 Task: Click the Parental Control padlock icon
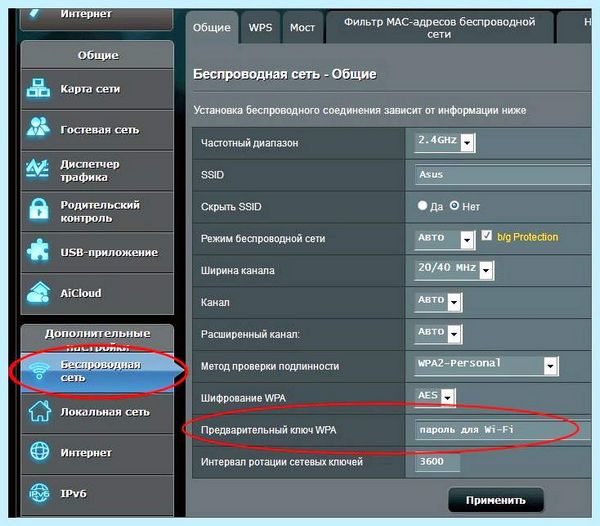point(39,210)
